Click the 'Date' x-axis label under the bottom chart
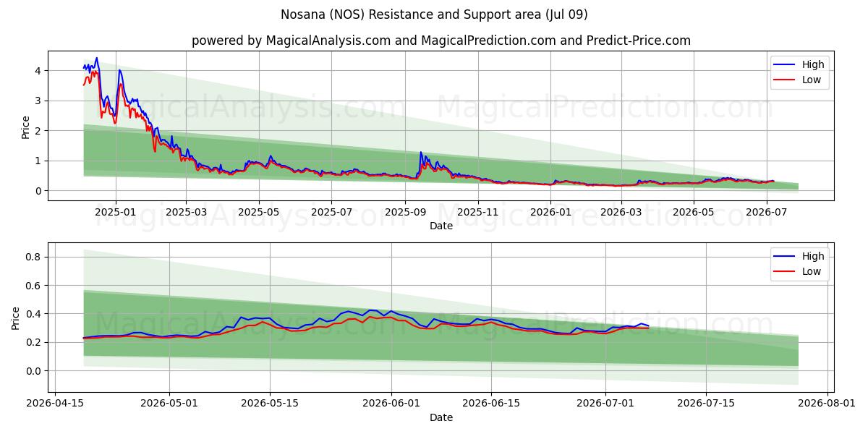The image size is (868, 434). click(x=441, y=417)
